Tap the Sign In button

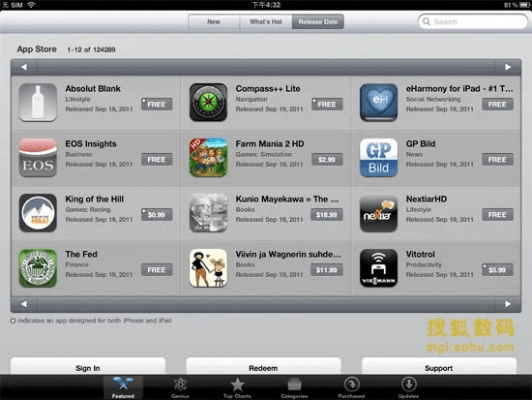coord(88,367)
